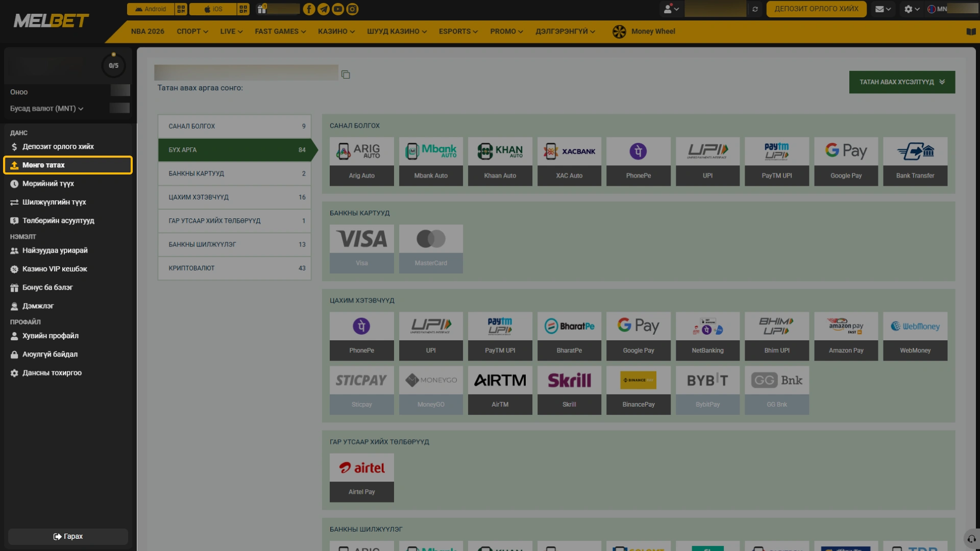Open the ДЭЛГЭРЭНГҮЙ dropdown menu

(565, 32)
